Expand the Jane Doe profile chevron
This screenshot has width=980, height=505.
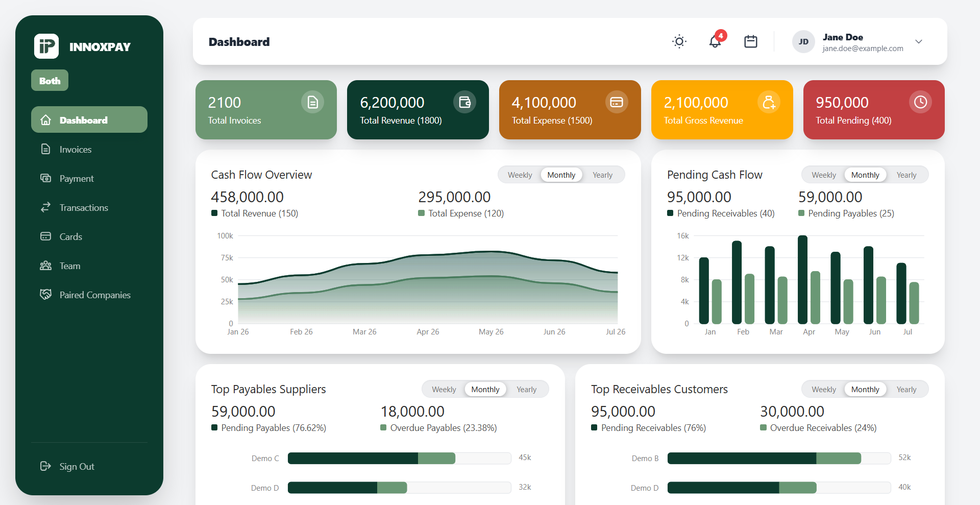pos(919,41)
